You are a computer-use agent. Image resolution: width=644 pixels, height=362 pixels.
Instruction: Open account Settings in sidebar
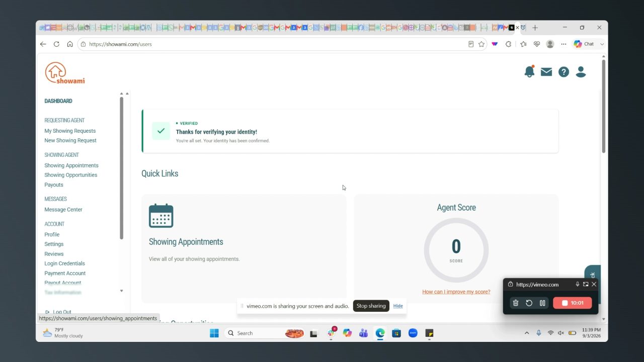(x=54, y=244)
